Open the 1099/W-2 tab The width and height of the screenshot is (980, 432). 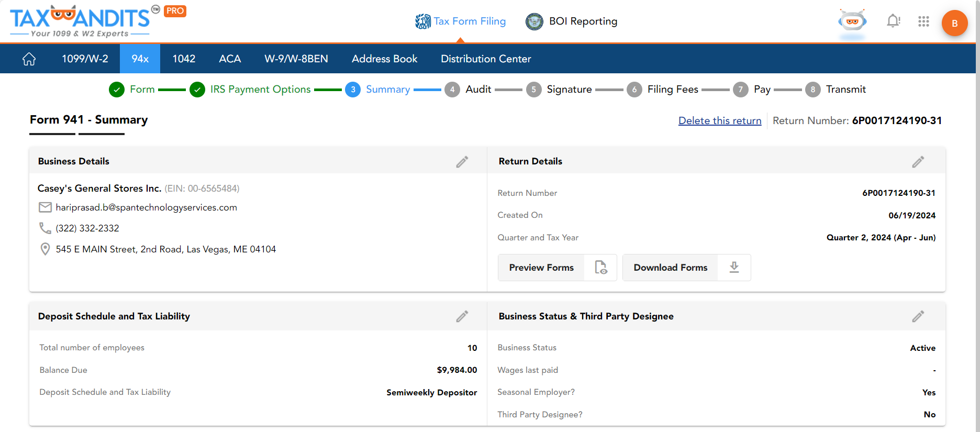click(85, 59)
